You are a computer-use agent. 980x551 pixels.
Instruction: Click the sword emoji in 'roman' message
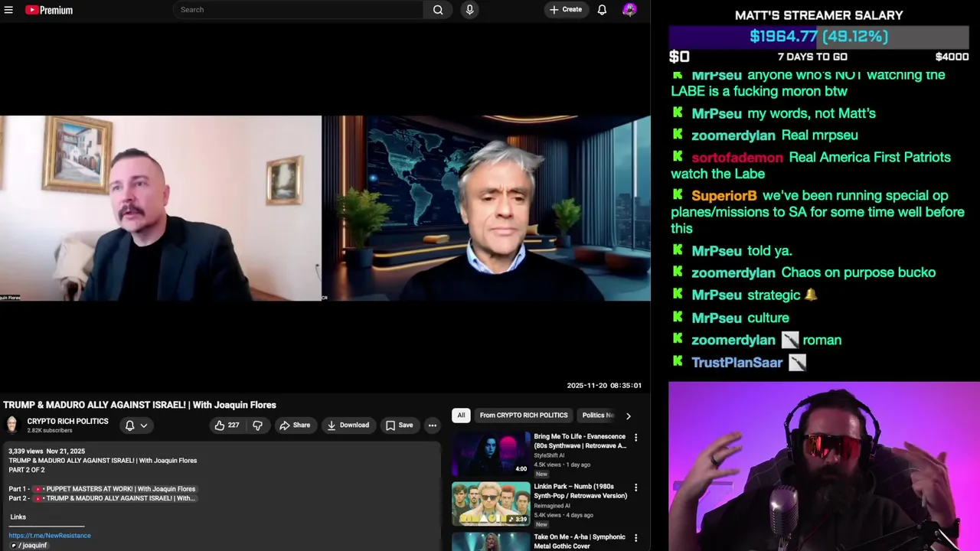(789, 340)
